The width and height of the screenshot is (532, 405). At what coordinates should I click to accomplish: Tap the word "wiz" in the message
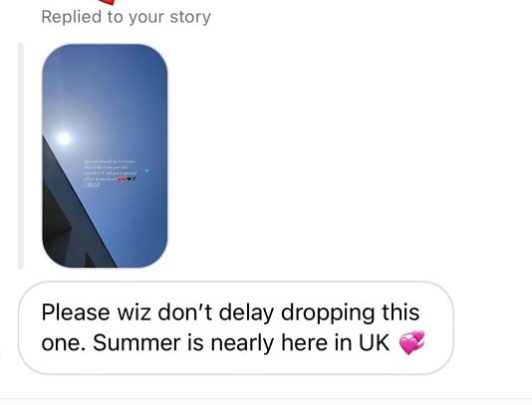click(133, 312)
